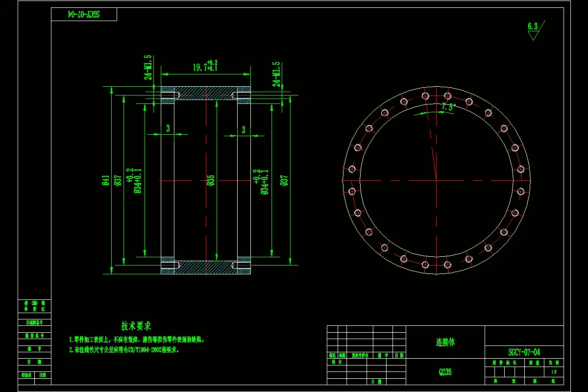Click the material text Q235
The width and height of the screenshot is (588, 392).
tap(445, 372)
